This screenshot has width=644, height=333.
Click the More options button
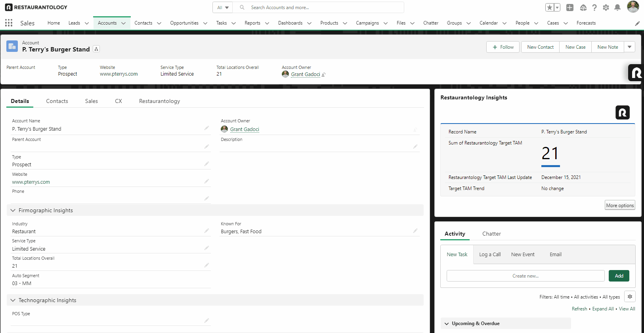tap(620, 205)
